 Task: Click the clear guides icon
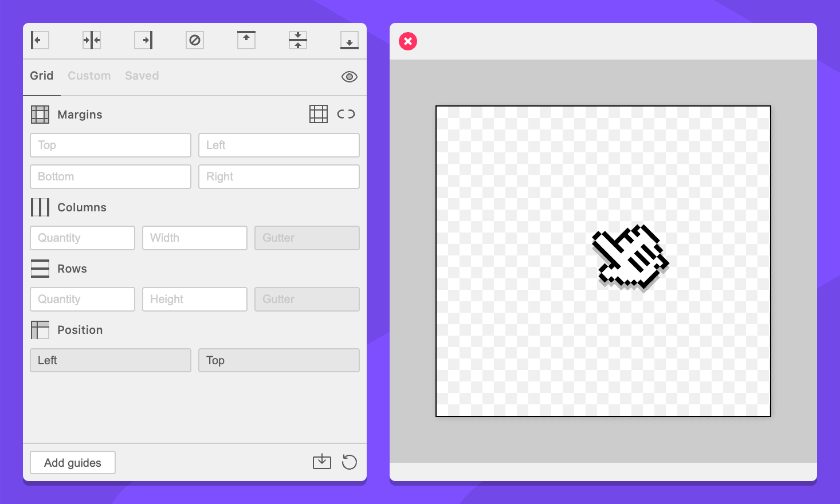point(195,40)
